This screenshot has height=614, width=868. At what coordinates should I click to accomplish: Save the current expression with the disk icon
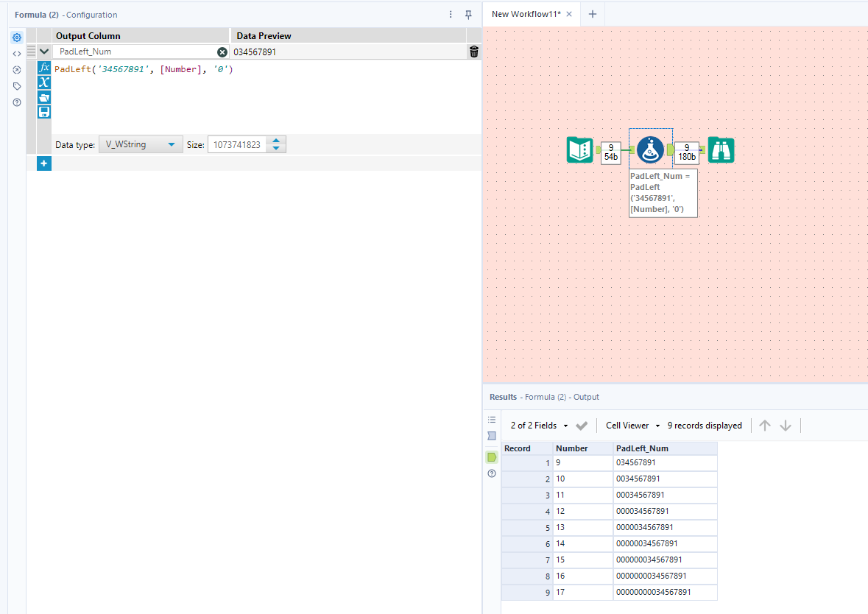(x=43, y=112)
